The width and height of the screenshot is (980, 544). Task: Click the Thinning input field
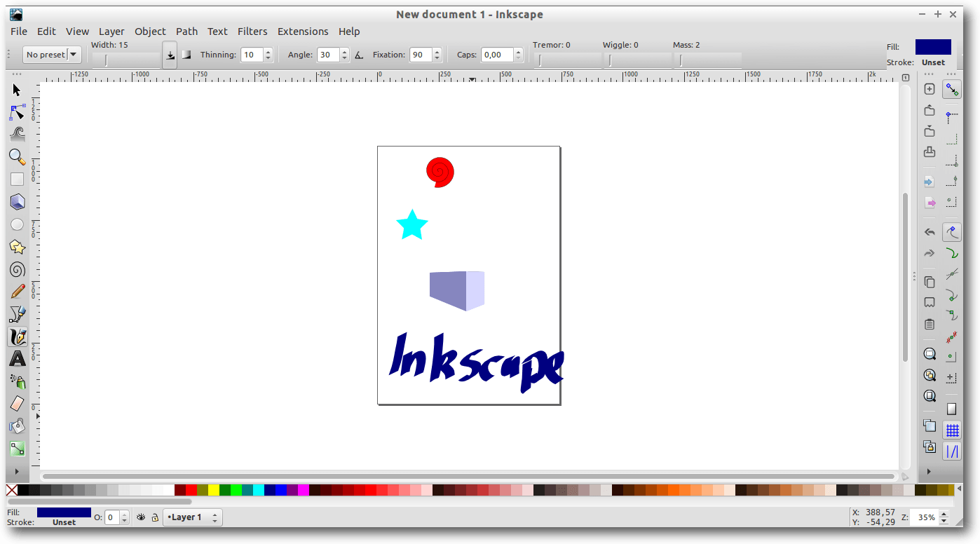(x=252, y=55)
